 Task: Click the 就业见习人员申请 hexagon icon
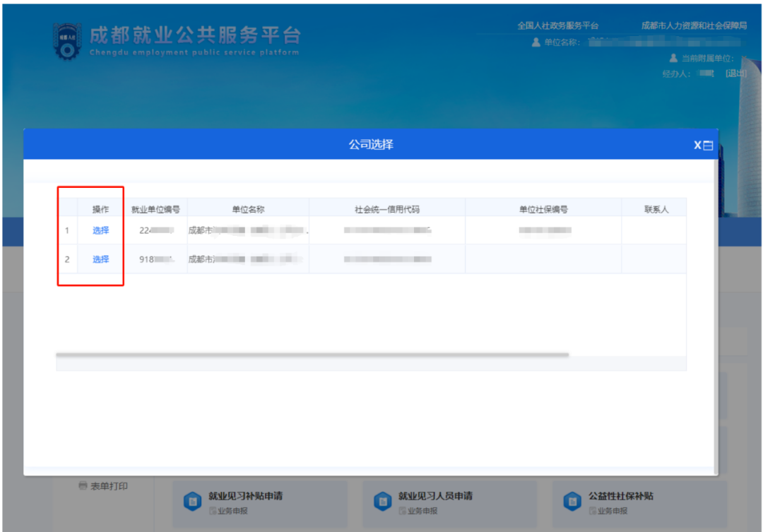[x=382, y=501]
